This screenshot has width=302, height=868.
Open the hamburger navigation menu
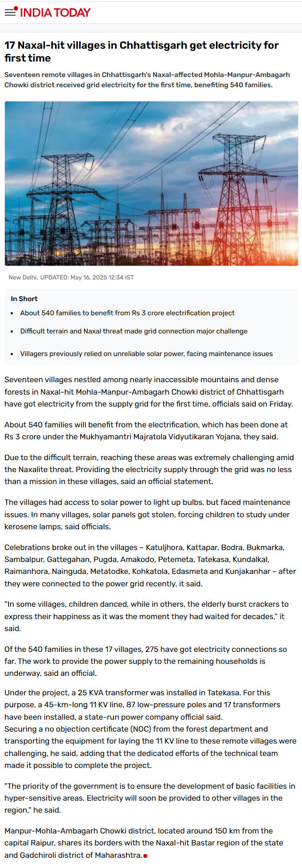(x=10, y=12)
